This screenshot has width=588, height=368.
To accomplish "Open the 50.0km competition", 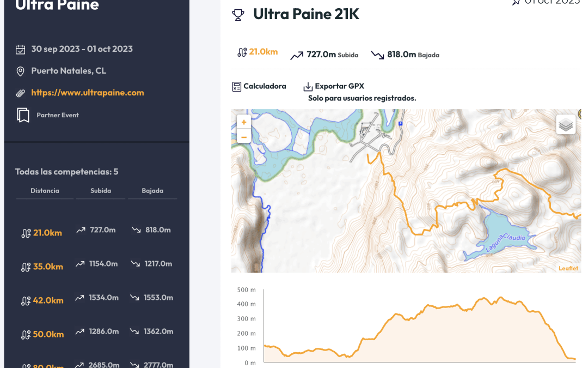I will point(48,334).
